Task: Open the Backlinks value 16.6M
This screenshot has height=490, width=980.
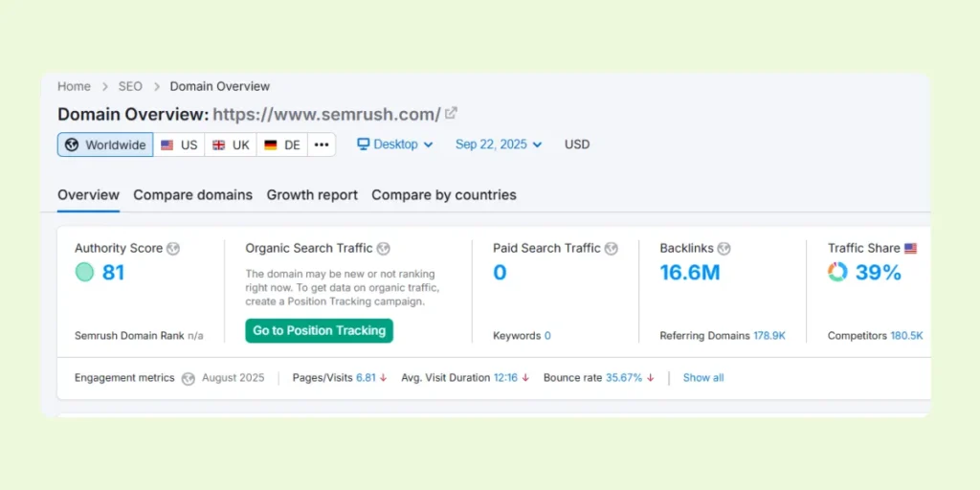Action: pos(690,273)
